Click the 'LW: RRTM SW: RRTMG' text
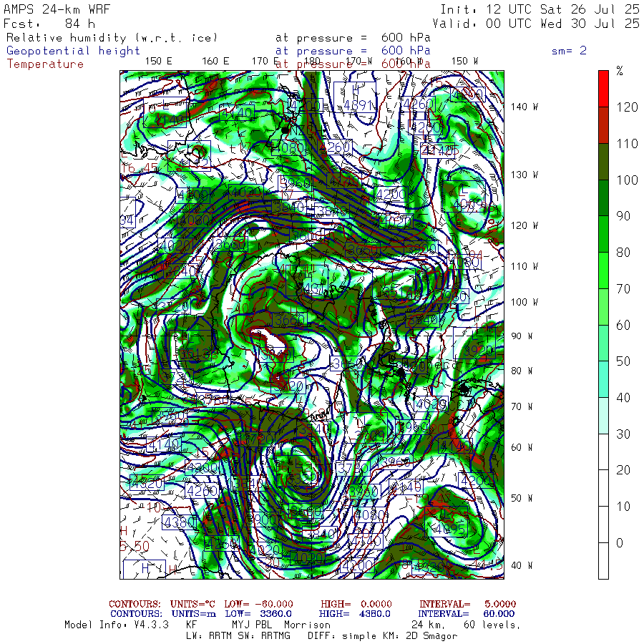 point(238,636)
